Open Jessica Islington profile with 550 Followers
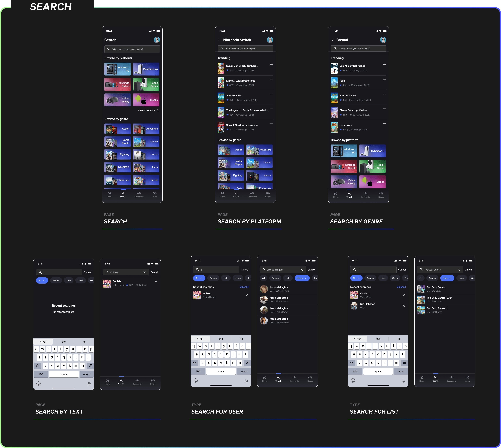The image size is (501, 448). [x=288, y=289]
